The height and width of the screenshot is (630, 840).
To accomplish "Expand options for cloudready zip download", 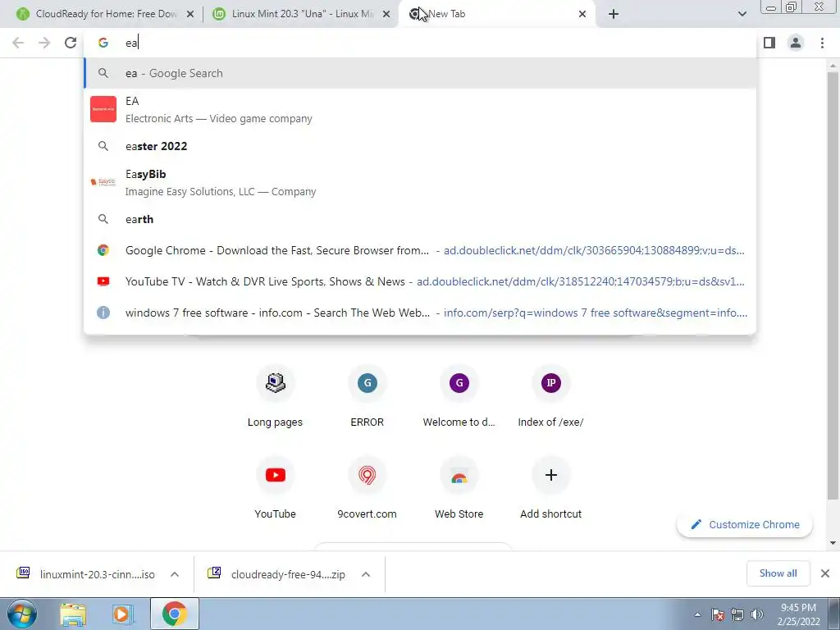I will (366, 574).
